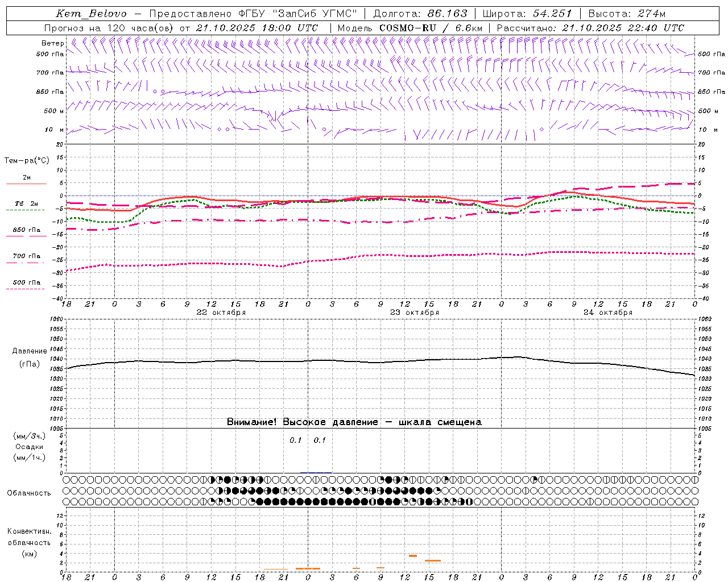This screenshot has height=582, width=728.
Task: Click the 22 октября date label
Action: pos(221,313)
